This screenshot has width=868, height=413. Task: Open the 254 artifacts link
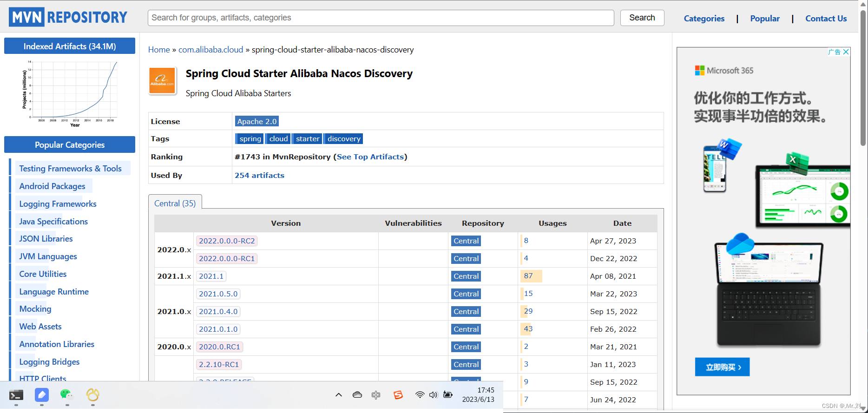259,175
